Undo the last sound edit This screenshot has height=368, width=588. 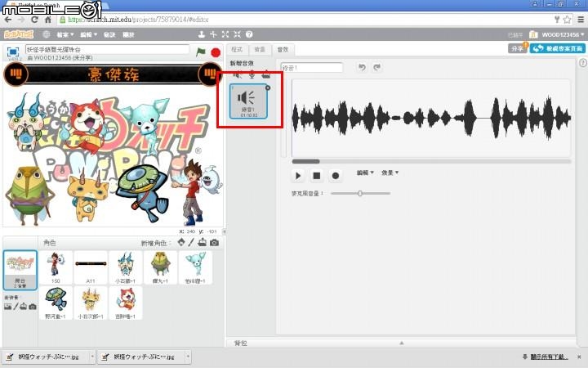[x=362, y=67]
